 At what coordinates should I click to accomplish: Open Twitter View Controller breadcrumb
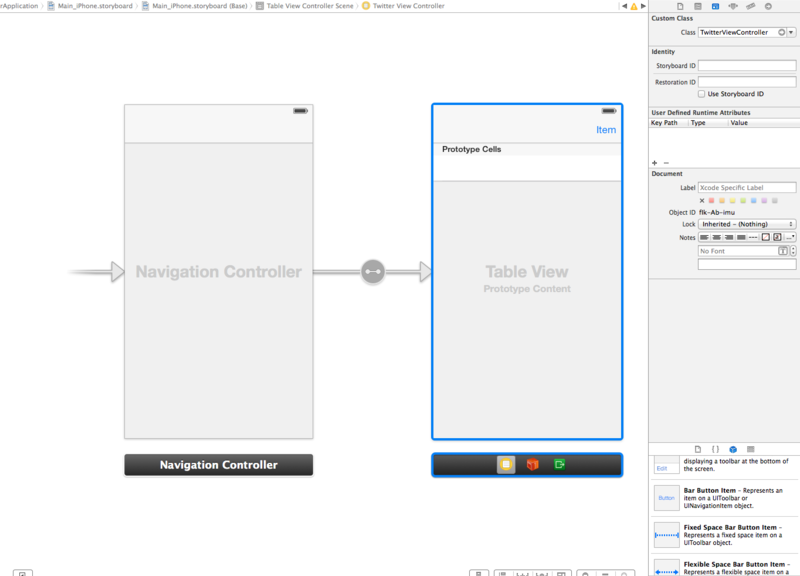tap(403, 6)
